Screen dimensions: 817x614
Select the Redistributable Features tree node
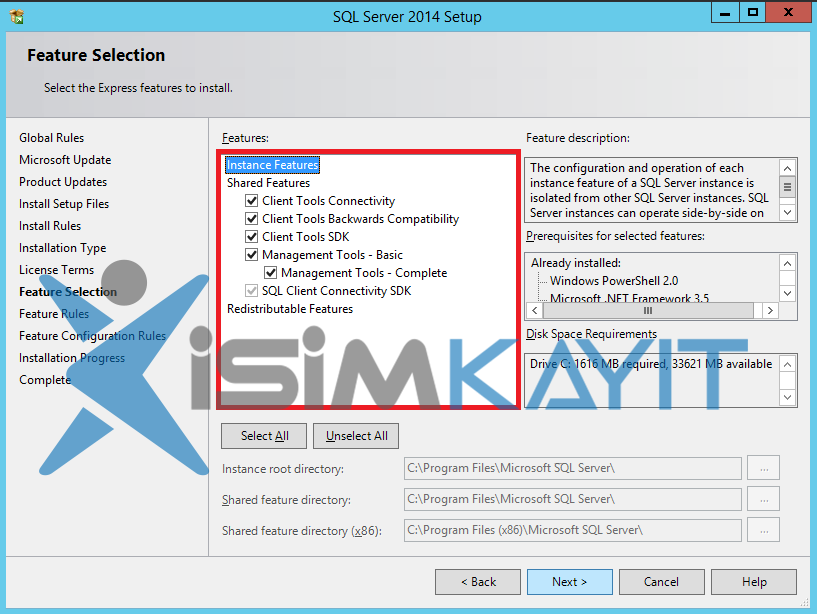pyautogui.click(x=290, y=309)
